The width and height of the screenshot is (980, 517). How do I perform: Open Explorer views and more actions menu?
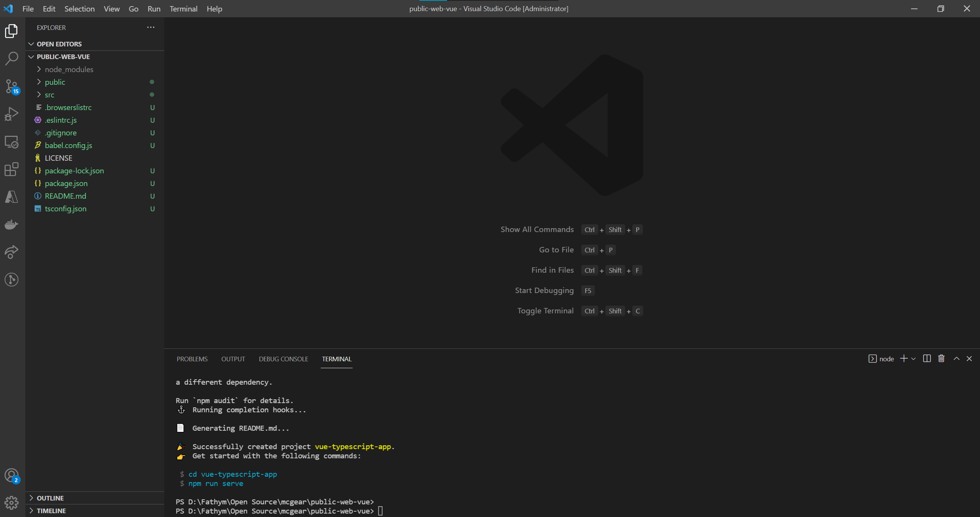point(151,27)
